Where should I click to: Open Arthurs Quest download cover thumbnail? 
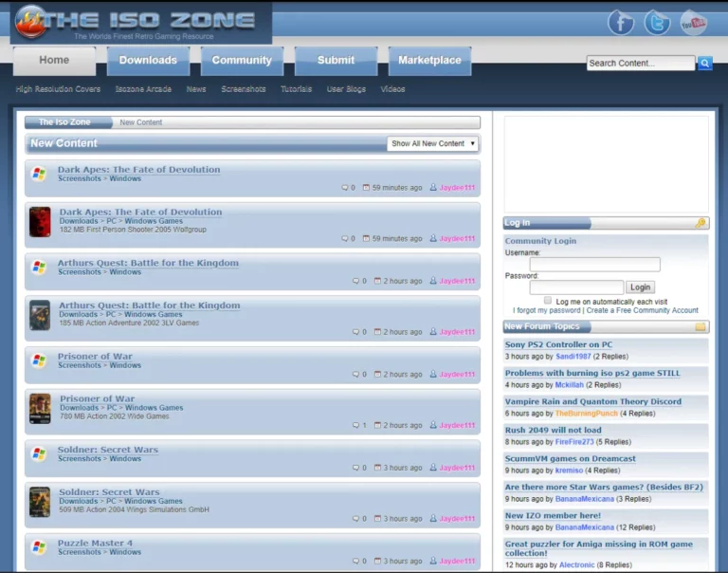click(40, 316)
